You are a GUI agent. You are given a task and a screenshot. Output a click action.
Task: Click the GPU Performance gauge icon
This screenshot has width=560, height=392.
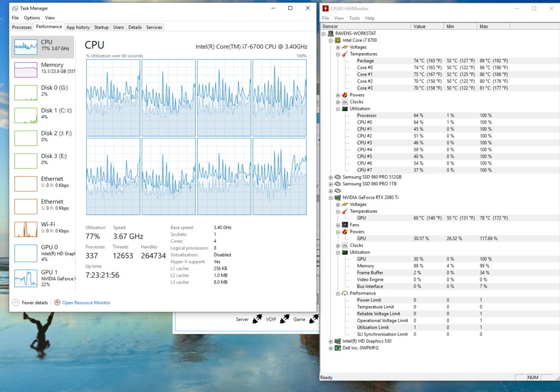(x=344, y=293)
